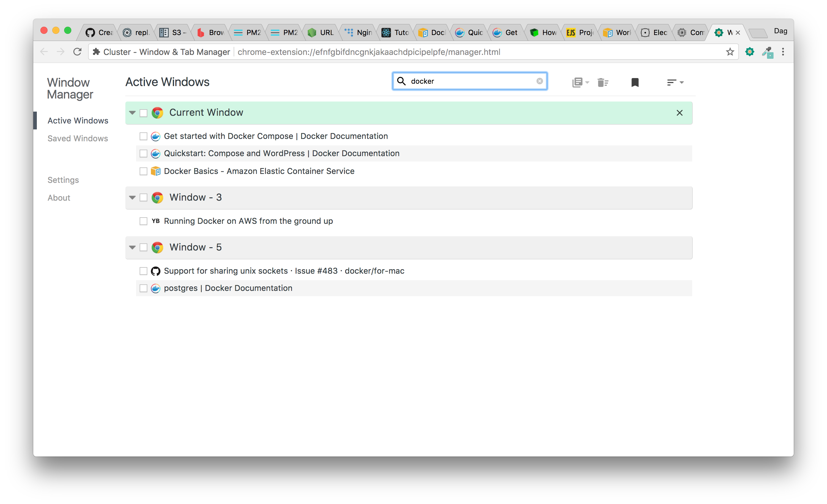Click the second extension icon in toolbar
Image resolution: width=827 pixels, height=504 pixels.
point(767,52)
